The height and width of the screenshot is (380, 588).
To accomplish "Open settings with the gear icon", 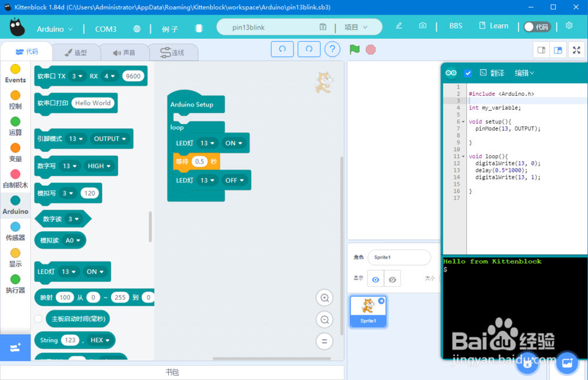I will tap(569, 25).
